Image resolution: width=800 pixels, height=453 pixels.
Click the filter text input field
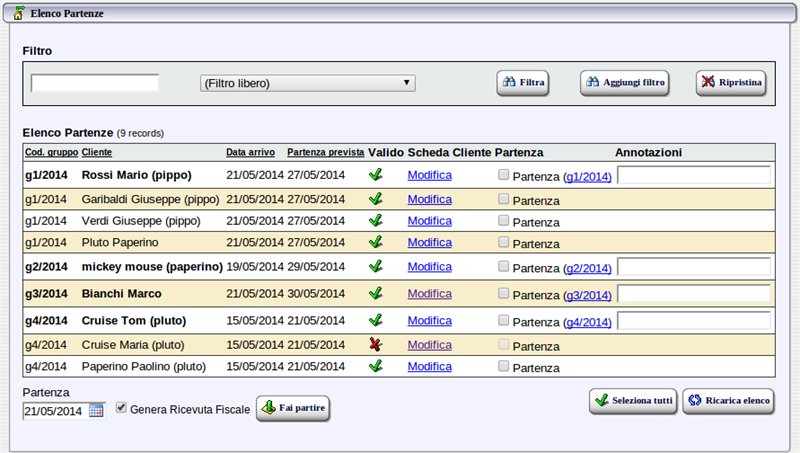[95, 83]
